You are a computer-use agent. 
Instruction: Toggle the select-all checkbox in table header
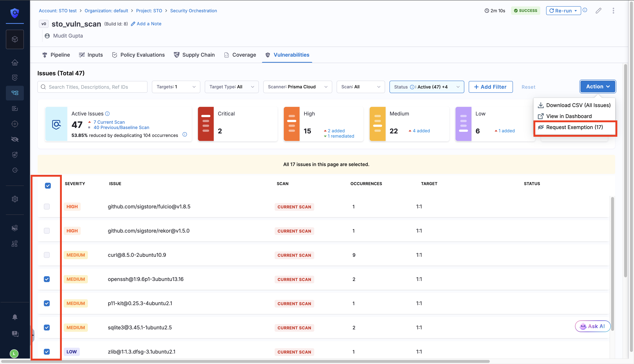pos(48,185)
